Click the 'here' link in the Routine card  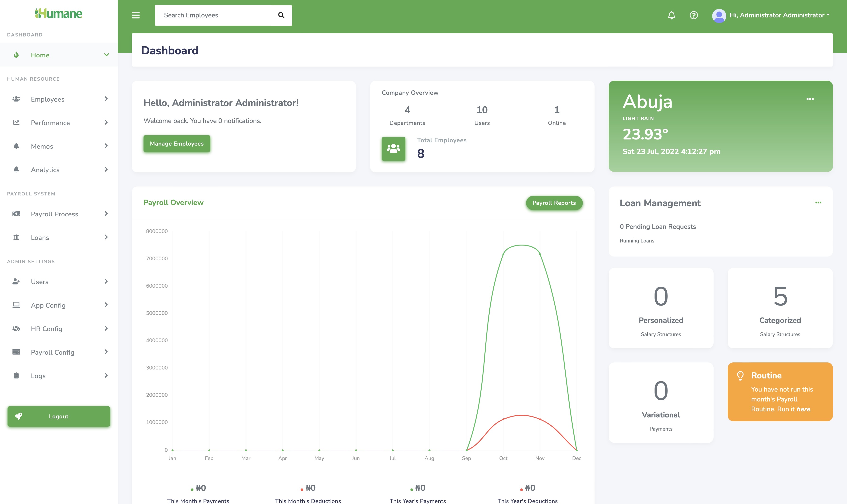pyautogui.click(x=803, y=409)
